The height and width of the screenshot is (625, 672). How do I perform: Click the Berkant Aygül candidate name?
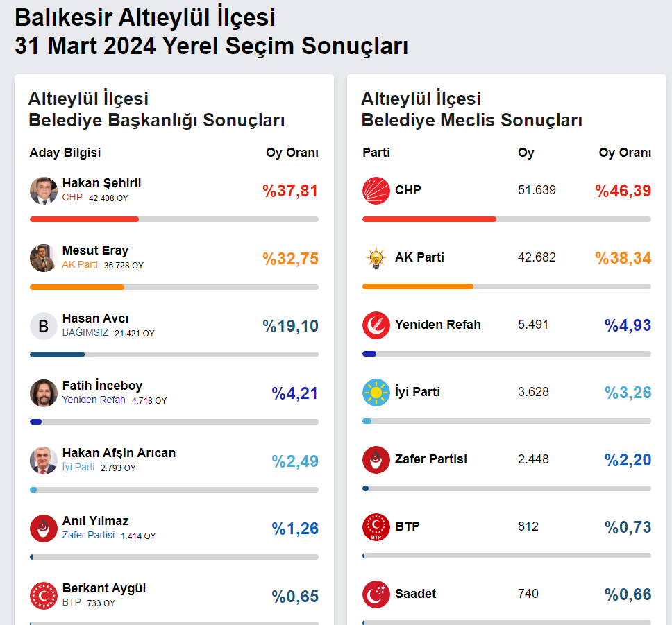103,588
